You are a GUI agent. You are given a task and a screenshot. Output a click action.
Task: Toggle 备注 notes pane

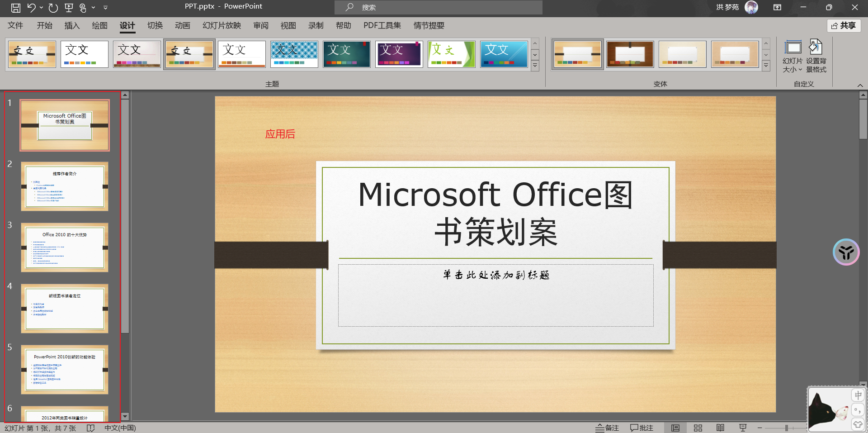[607, 428]
